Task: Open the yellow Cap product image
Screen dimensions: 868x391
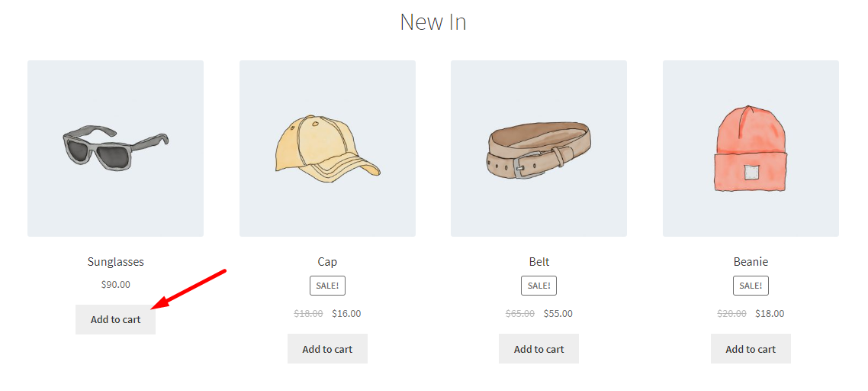Action: pos(327,149)
